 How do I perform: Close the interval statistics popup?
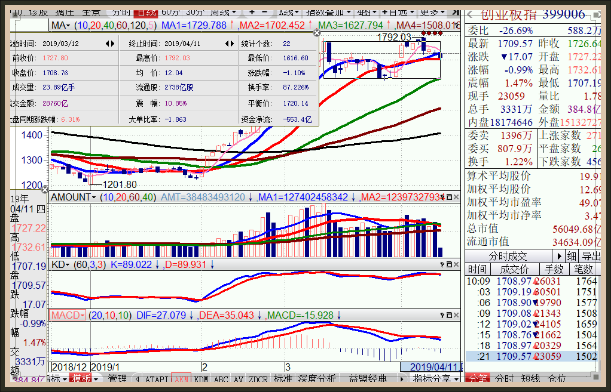click(x=317, y=33)
